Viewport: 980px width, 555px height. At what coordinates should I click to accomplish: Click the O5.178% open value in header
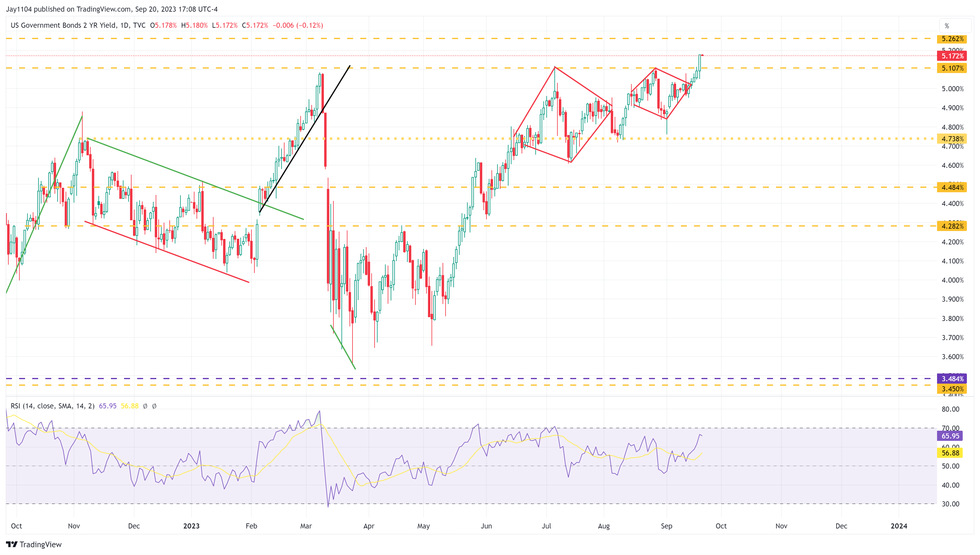click(x=163, y=25)
